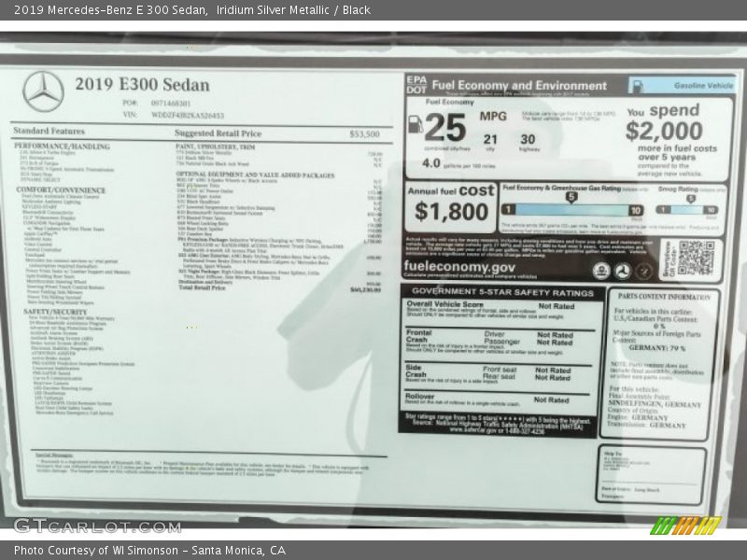Select the large 25 combined MPG figure
This screenshot has width=747, height=560.
click(445, 128)
